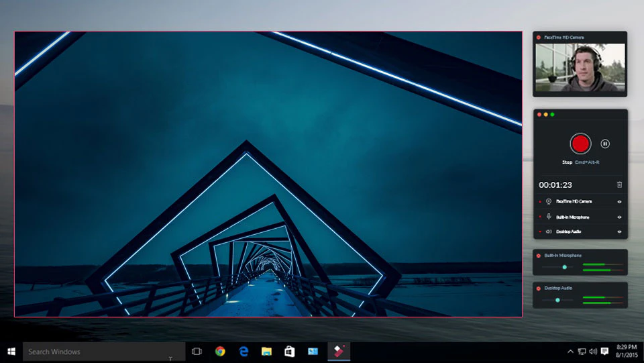The width and height of the screenshot is (644, 363).
Task: Maximize the recorder window with the green button
Action: tap(552, 115)
